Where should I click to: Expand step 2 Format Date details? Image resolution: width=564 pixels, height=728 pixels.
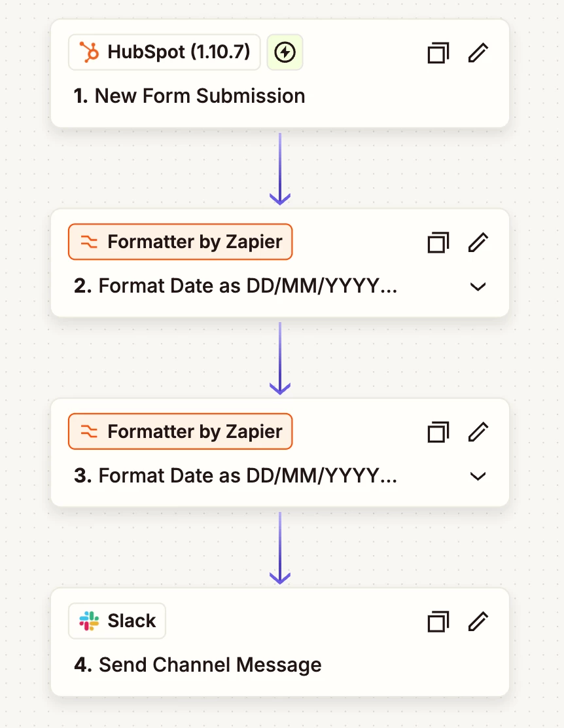(478, 287)
